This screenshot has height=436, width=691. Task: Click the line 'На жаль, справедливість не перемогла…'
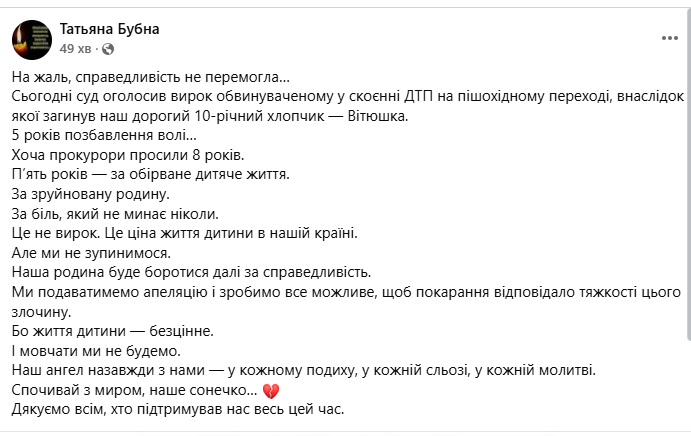152,76
